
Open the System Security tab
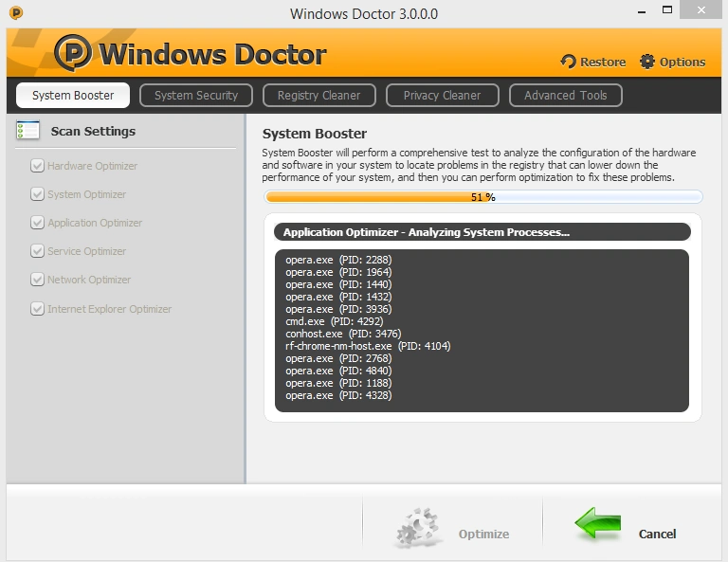[196, 95]
